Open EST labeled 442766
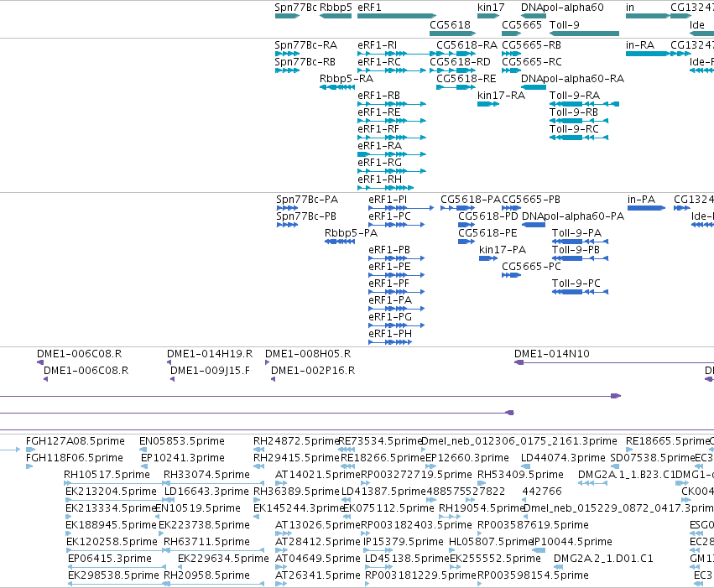Image resolution: width=714 pixels, height=588 pixels. pyautogui.click(x=542, y=492)
